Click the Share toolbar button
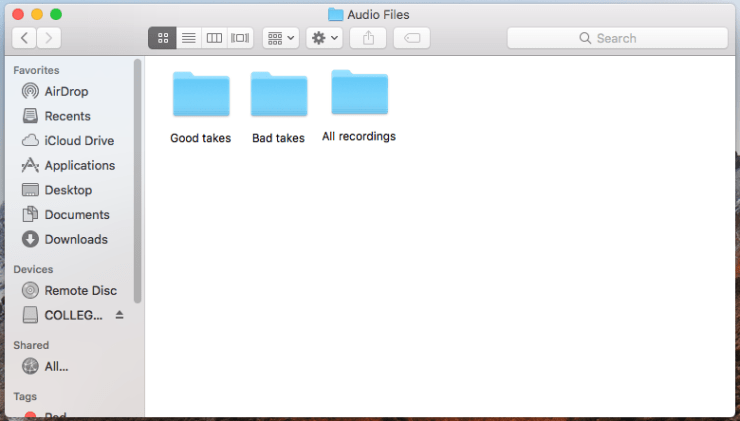This screenshot has height=421, width=740. click(x=368, y=38)
